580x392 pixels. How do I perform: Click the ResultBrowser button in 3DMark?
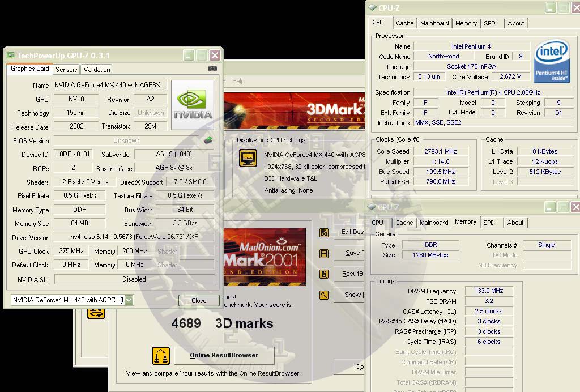tap(349, 274)
